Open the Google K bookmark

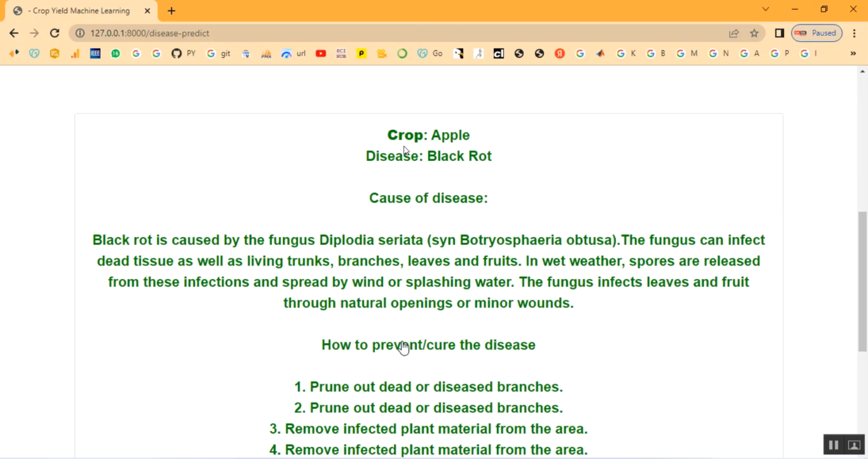pos(626,53)
